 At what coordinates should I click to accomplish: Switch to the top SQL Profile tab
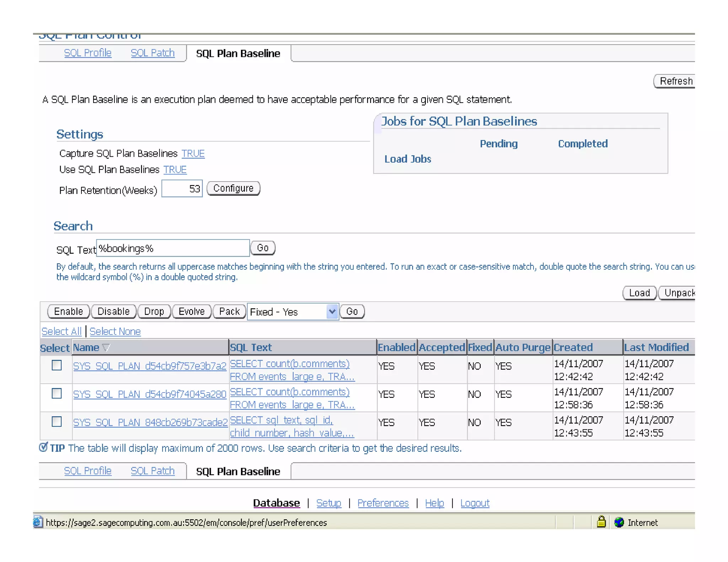click(x=88, y=53)
